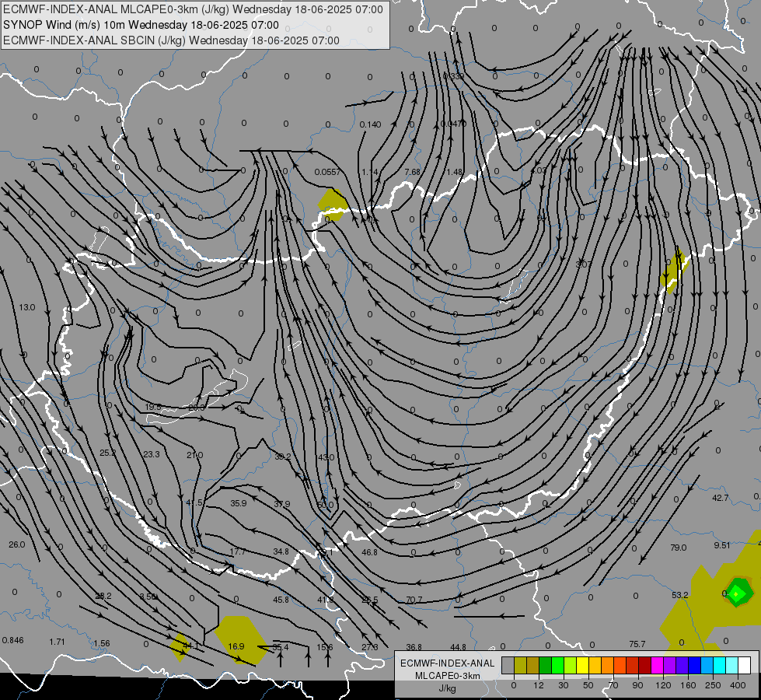This screenshot has height=700, width=761.
Task: Select the 50.0 map value
Action: tap(326, 506)
